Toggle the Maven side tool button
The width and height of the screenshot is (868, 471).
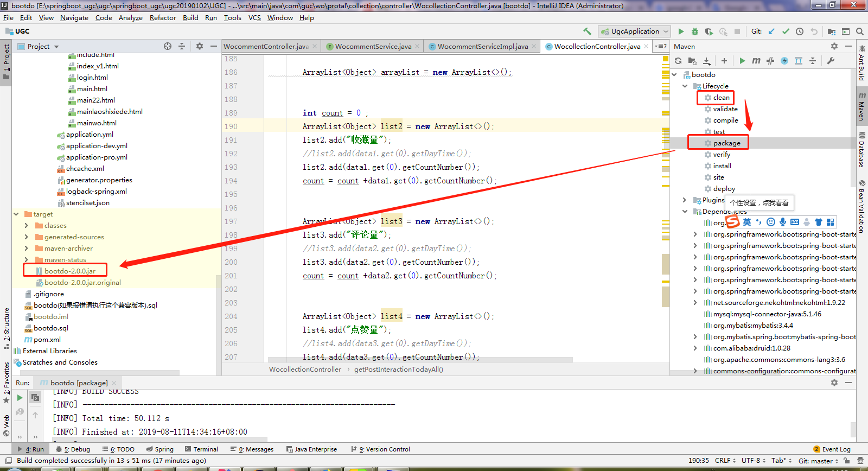[861, 105]
